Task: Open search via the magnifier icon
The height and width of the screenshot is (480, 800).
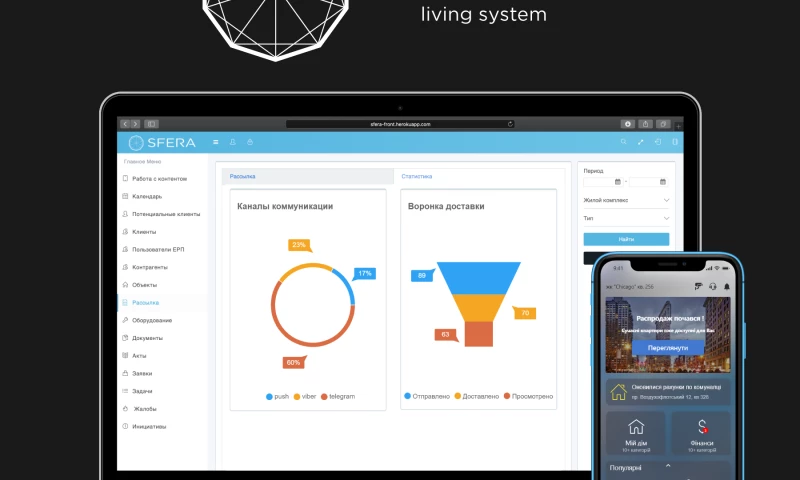Action: 623,142
